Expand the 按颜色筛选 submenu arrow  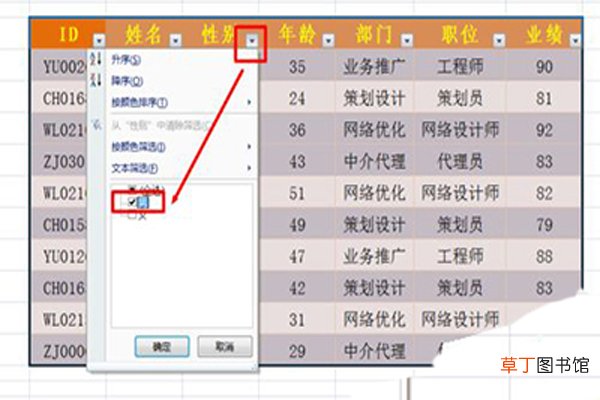[x=249, y=147]
